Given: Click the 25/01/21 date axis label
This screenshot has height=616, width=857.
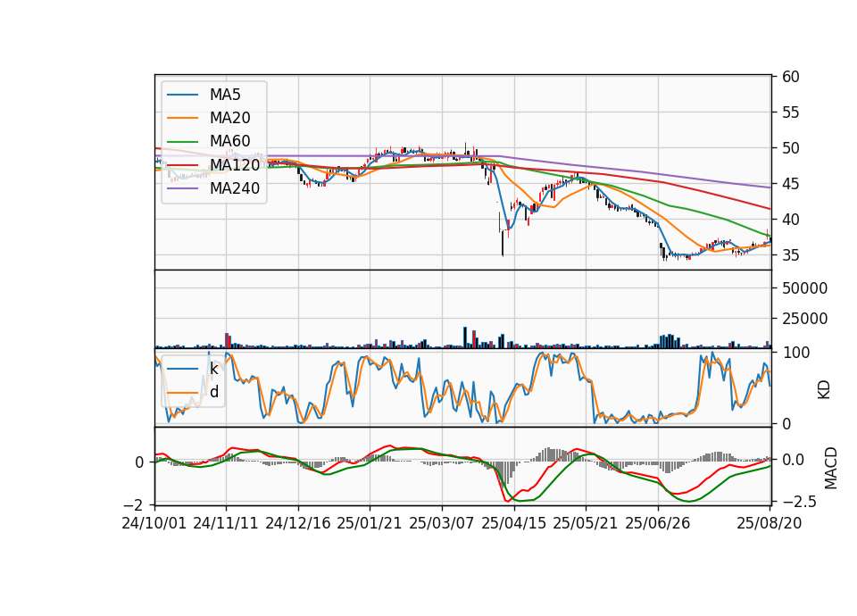Looking at the screenshot, I should (x=370, y=523).
